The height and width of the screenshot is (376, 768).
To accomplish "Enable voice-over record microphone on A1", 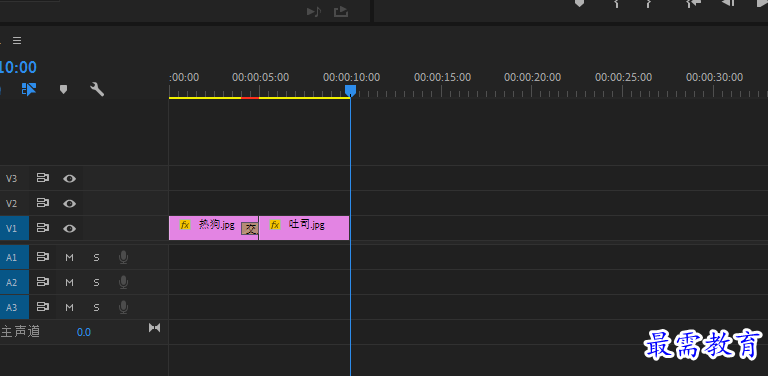I will 124,258.
